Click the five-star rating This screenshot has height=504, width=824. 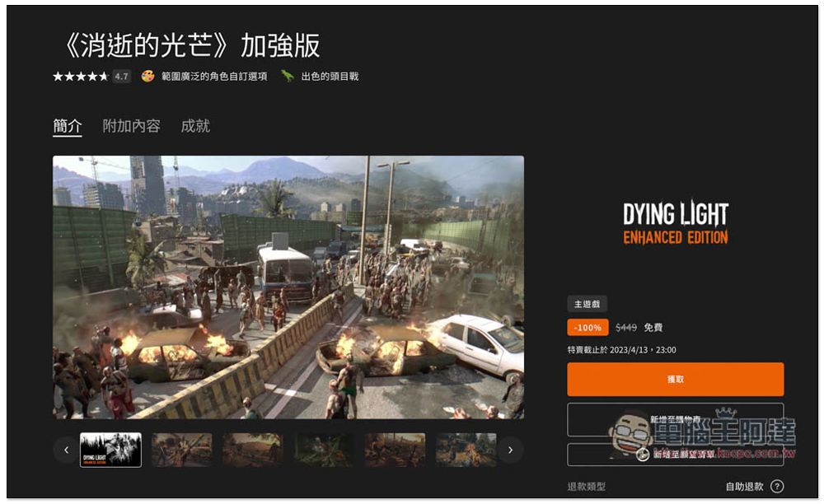point(81,77)
